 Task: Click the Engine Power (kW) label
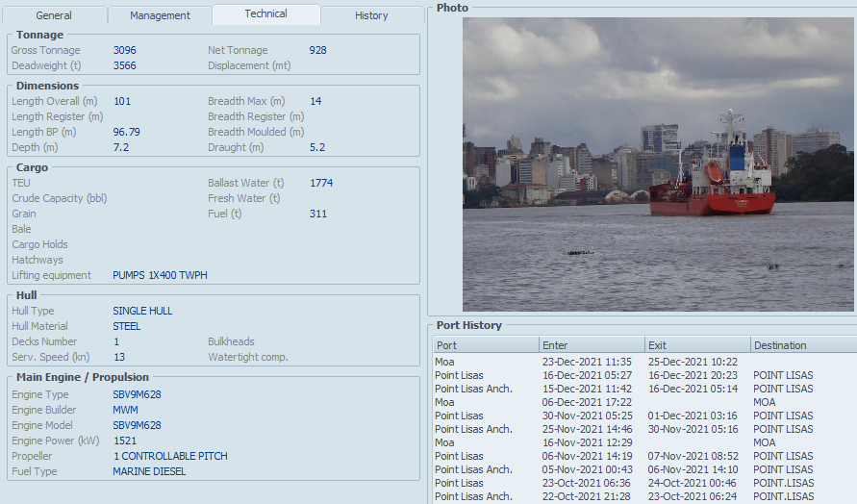point(56,441)
